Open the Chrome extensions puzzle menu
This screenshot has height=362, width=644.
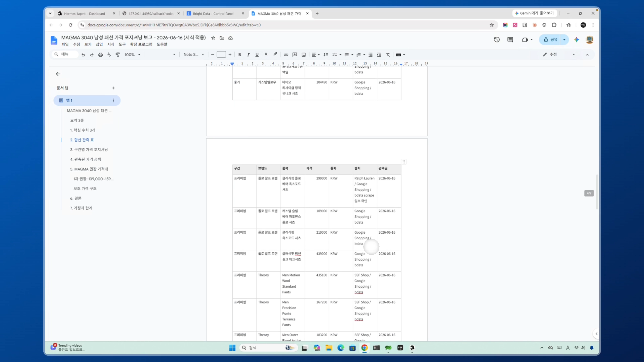(554, 25)
